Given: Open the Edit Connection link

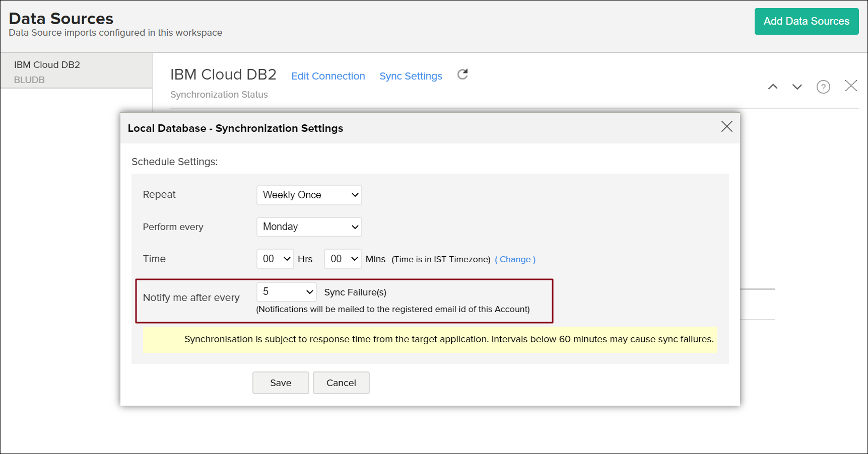Looking at the screenshot, I should [328, 76].
